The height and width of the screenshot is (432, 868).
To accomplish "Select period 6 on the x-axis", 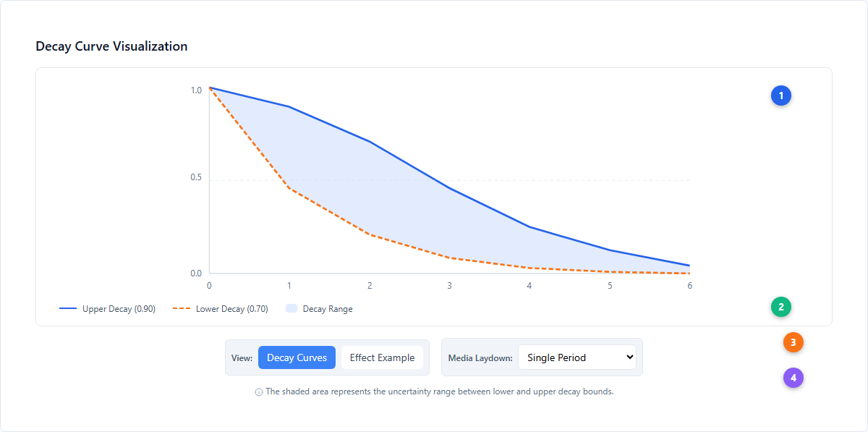I will [x=689, y=286].
